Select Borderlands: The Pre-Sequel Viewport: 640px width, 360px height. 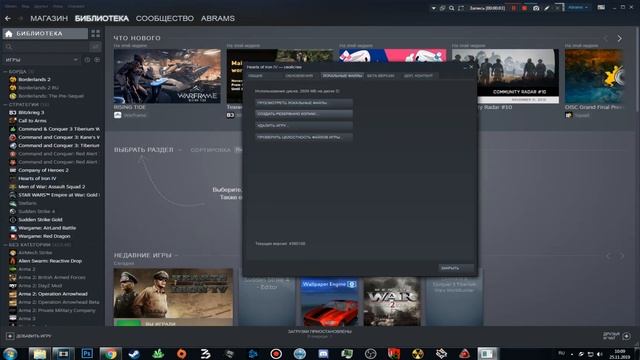click(x=51, y=96)
